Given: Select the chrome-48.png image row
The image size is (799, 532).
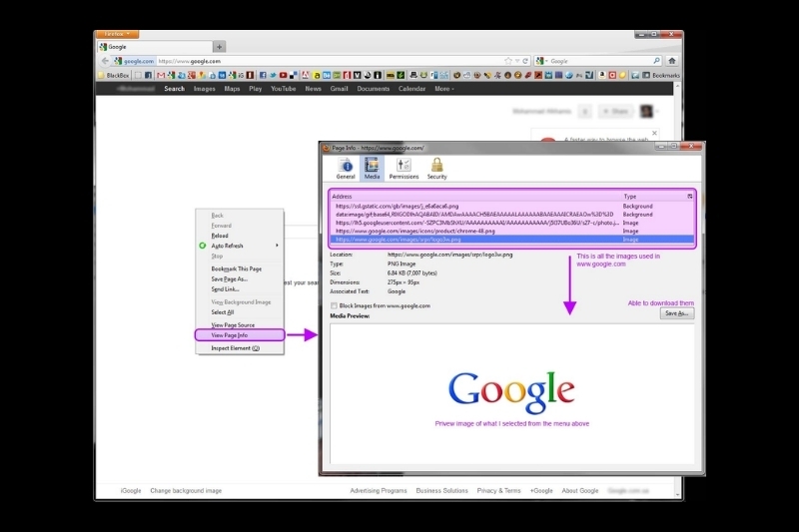Looking at the screenshot, I should click(x=511, y=232).
